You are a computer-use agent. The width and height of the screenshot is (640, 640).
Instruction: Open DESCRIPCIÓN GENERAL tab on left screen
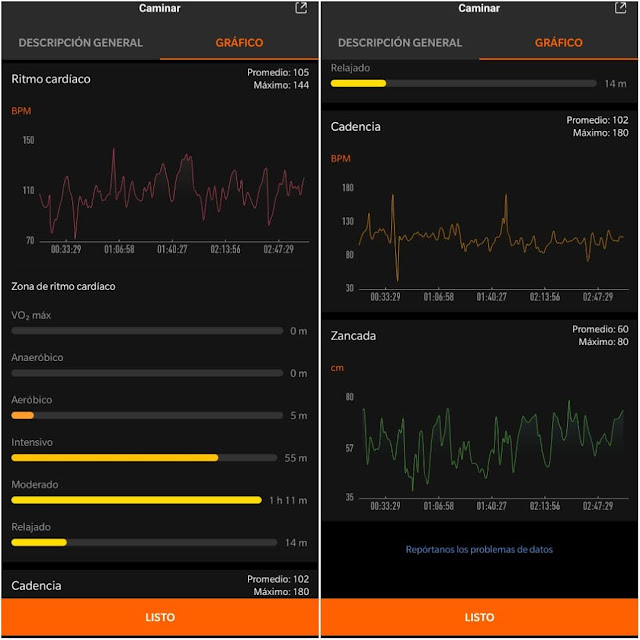coord(80,42)
